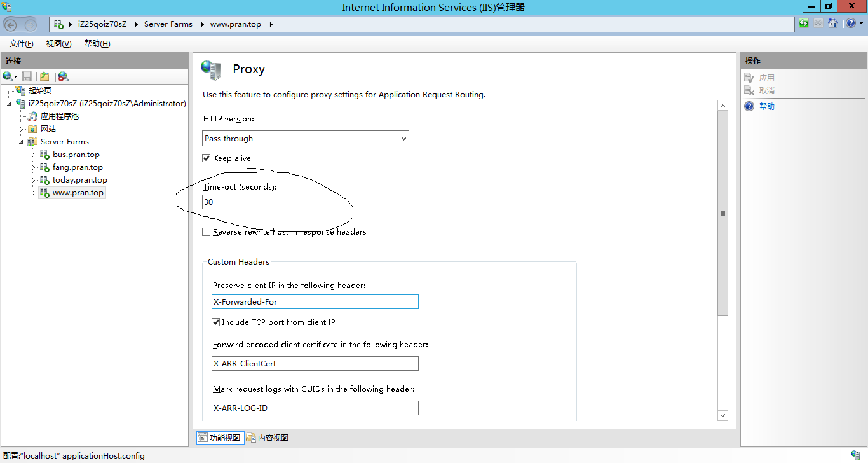Open the 文件(F) menu
This screenshot has width=868, height=463.
pos(21,44)
